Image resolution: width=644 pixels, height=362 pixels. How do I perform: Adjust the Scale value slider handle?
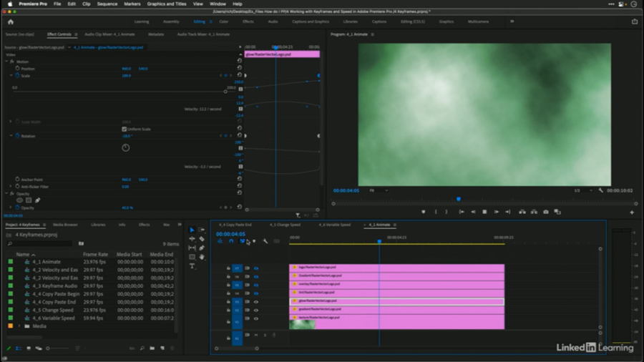(x=225, y=91)
